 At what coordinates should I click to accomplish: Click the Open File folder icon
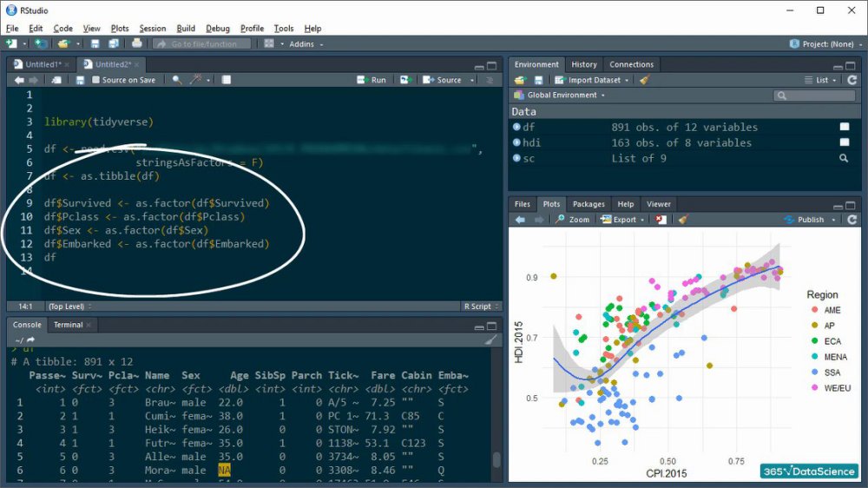point(63,43)
